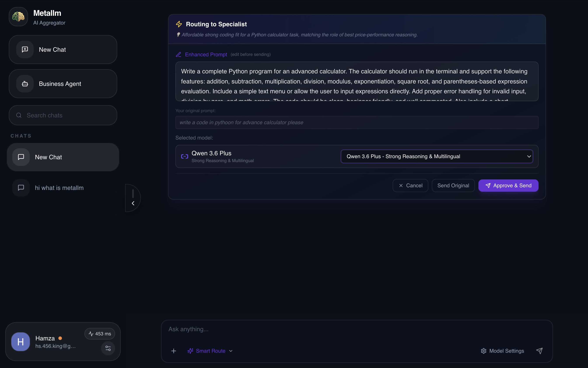588x368 pixels.
Task: Edit the enhanced prompt text area
Action: [x=357, y=81]
